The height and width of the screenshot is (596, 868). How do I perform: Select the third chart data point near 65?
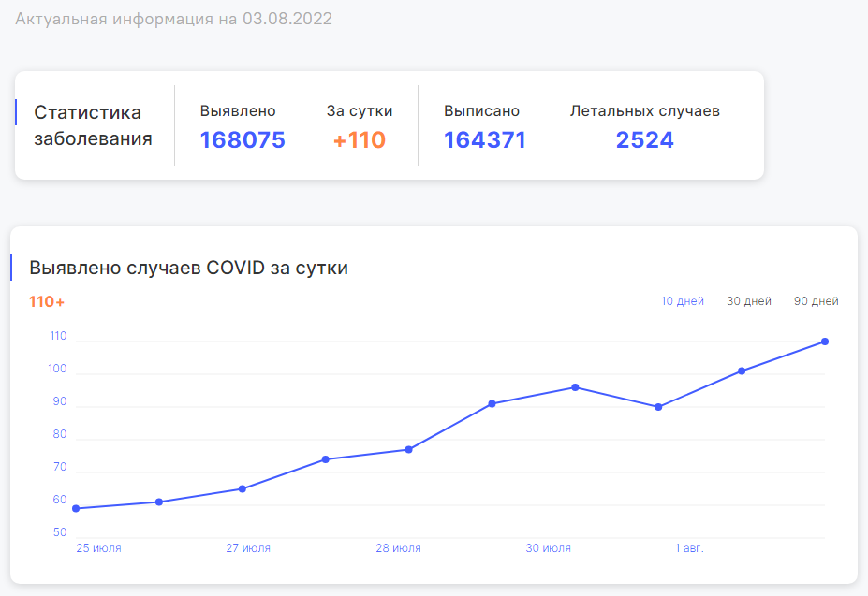pos(243,489)
